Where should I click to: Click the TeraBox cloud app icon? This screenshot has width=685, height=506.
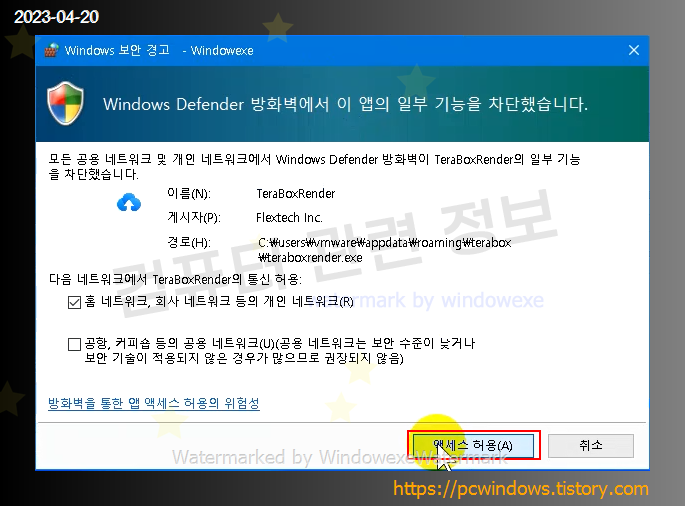(x=129, y=202)
